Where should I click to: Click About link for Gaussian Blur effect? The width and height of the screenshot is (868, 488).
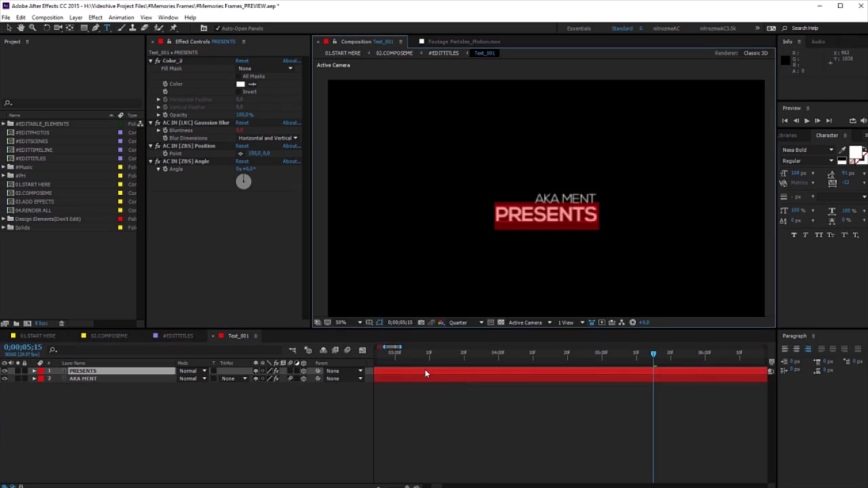pos(291,123)
